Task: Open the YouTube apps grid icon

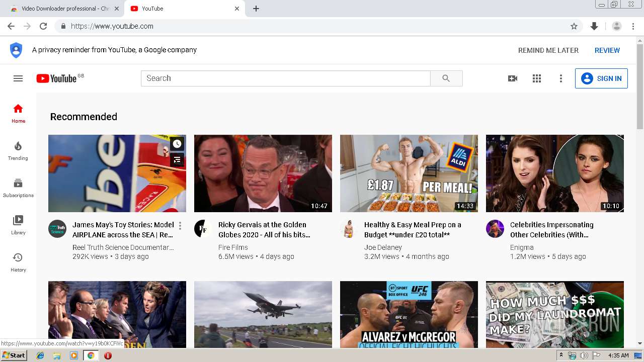Action: pyautogui.click(x=537, y=78)
